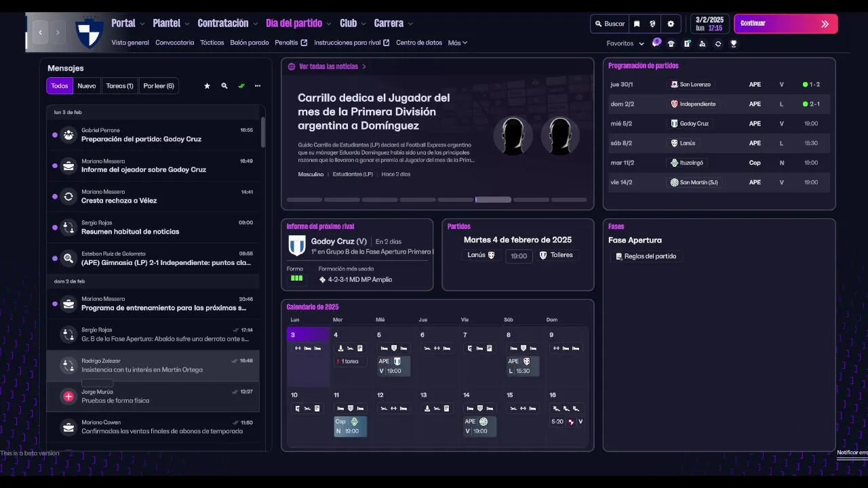This screenshot has height=488, width=868.
Task: Go back with the left arrow
Action: point(41,32)
